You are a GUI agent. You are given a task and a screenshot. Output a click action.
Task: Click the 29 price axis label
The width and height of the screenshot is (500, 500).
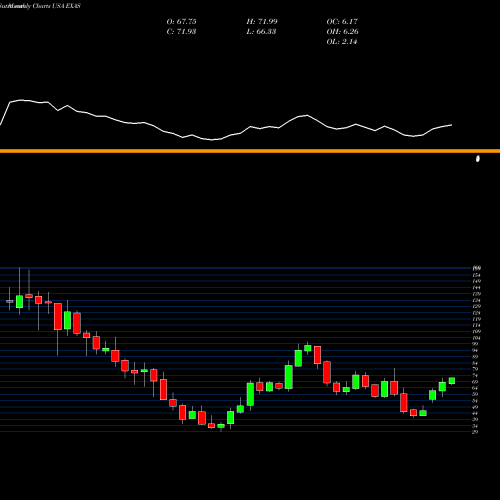tap(475, 432)
